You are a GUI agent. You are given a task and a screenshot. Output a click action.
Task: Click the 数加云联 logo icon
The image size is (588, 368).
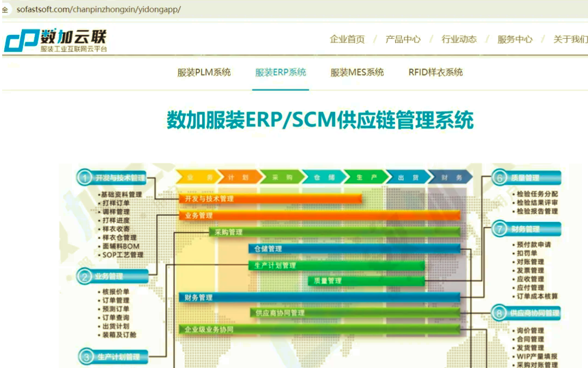(x=21, y=41)
